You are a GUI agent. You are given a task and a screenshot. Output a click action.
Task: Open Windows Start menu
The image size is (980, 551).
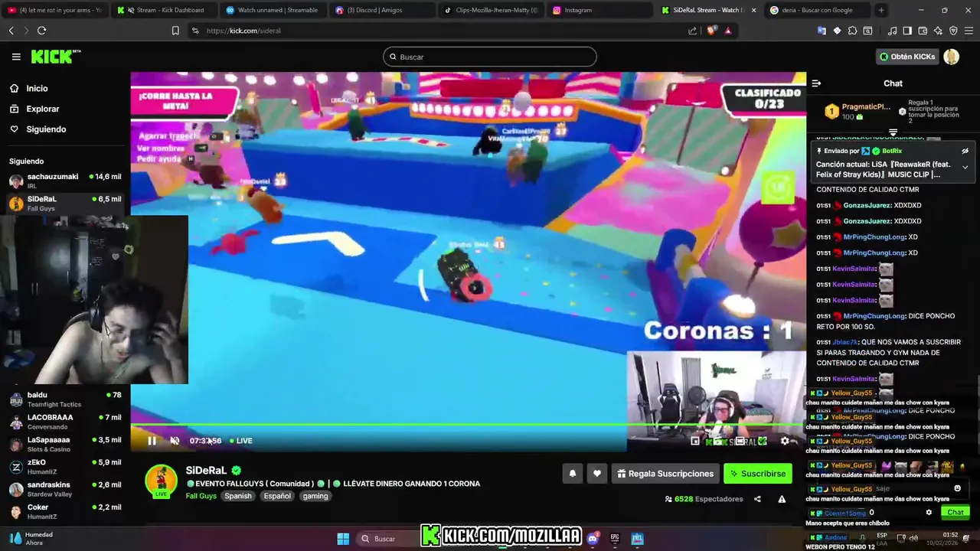343,539
